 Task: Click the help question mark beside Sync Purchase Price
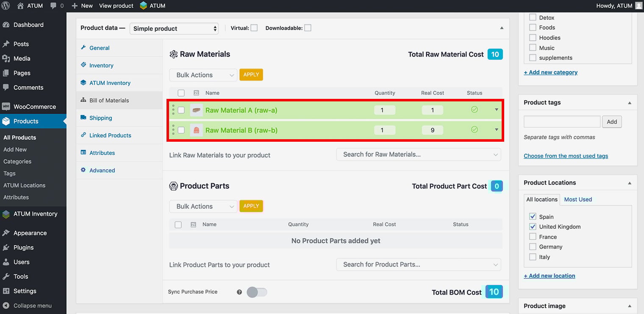239,292
